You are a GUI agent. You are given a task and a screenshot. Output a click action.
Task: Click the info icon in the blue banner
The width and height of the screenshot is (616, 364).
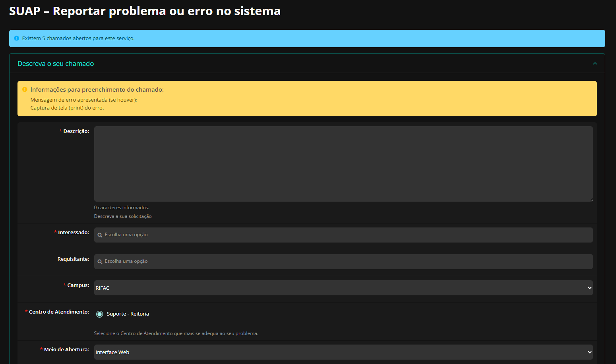click(x=16, y=39)
